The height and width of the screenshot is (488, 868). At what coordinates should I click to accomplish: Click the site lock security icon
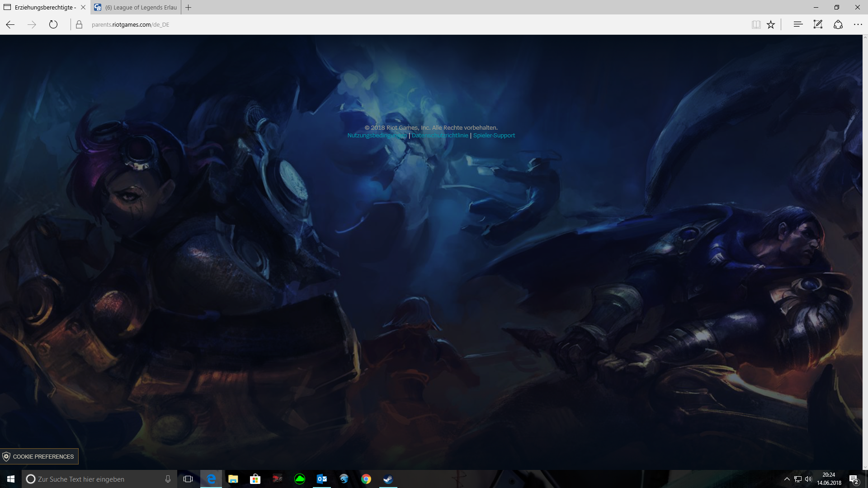click(79, 24)
